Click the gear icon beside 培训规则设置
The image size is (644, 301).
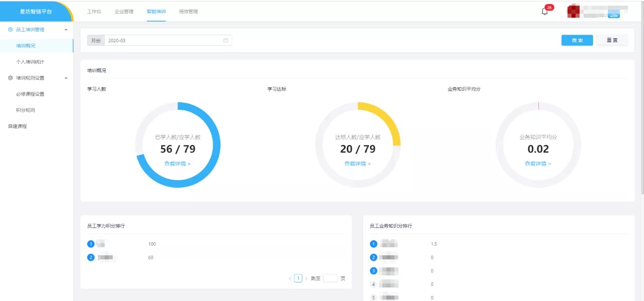pyautogui.click(x=11, y=78)
